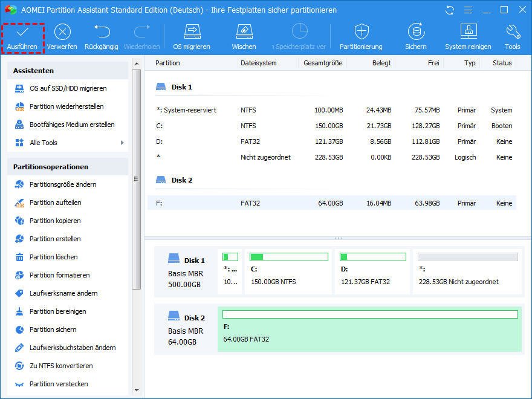532x399 pixels.
Task: Select the F: FAT32 partition row
Action: click(331, 203)
